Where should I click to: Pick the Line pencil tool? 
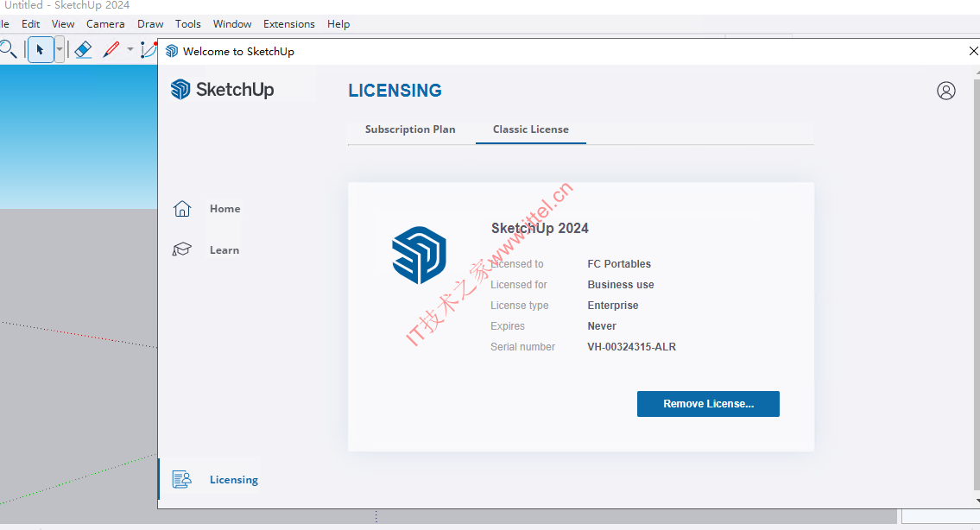[x=111, y=50]
